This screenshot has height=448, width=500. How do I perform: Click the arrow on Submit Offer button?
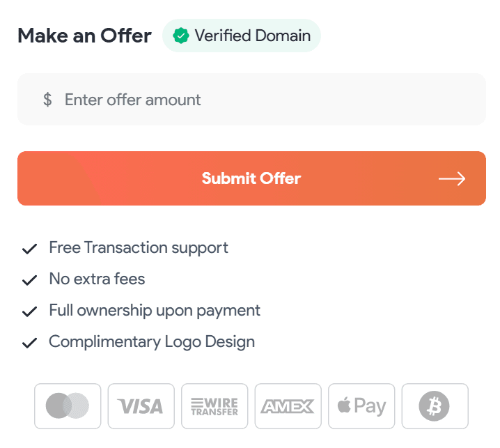(x=452, y=179)
